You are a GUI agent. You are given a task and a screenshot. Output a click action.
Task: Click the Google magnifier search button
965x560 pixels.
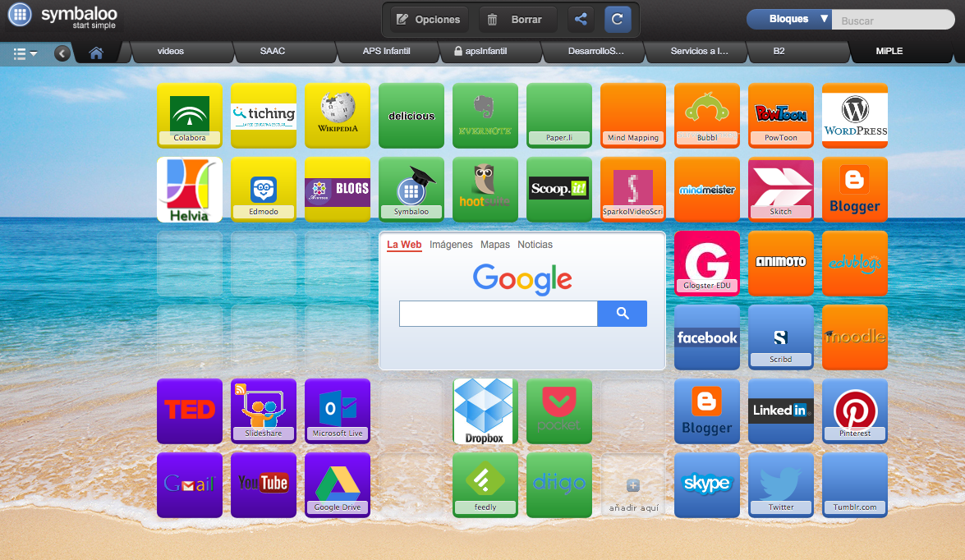(x=623, y=314)
